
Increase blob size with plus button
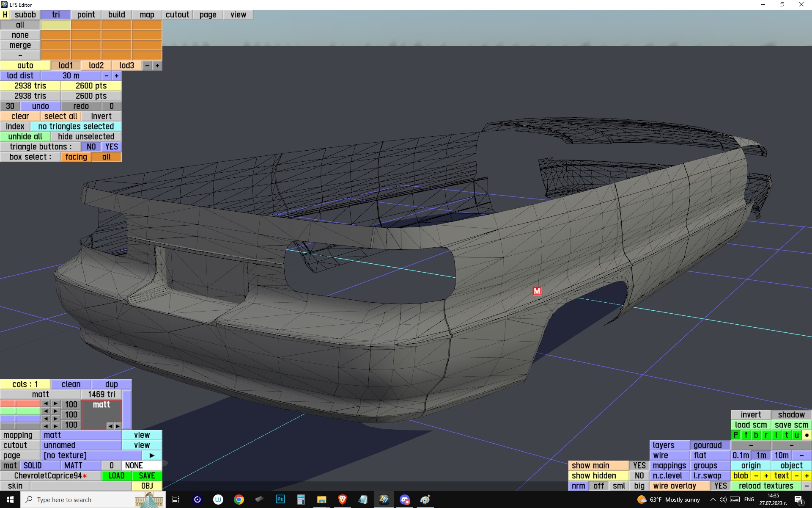tap(766, 476)
